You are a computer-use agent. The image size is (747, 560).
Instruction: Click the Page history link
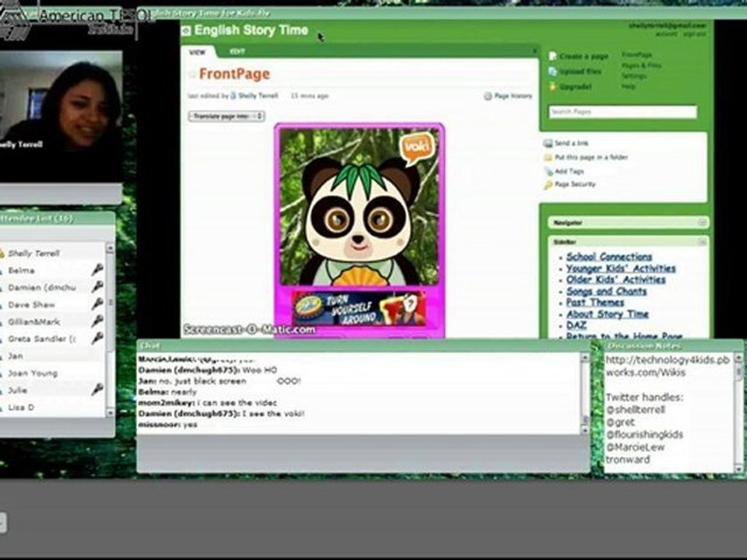point(513,96)
